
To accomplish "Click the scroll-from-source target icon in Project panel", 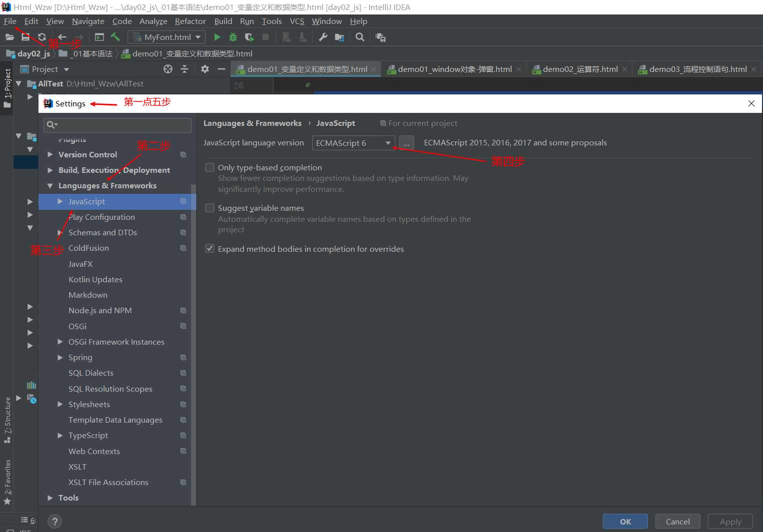I will [168, 69].
